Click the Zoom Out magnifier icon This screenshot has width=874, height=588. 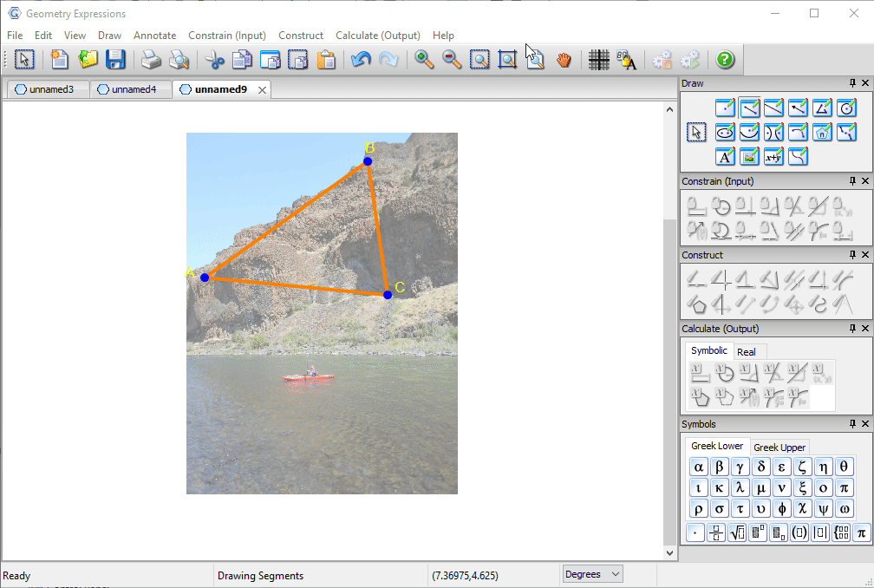(452, 59)
